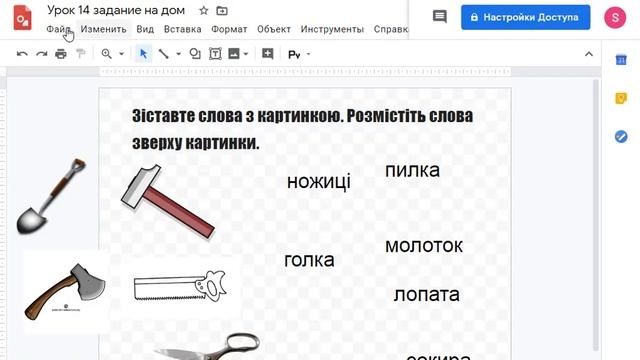The height and width of the screenshot is (360, 640).
Task: Open the Изменить menu
Action: (x=103, y=29)
